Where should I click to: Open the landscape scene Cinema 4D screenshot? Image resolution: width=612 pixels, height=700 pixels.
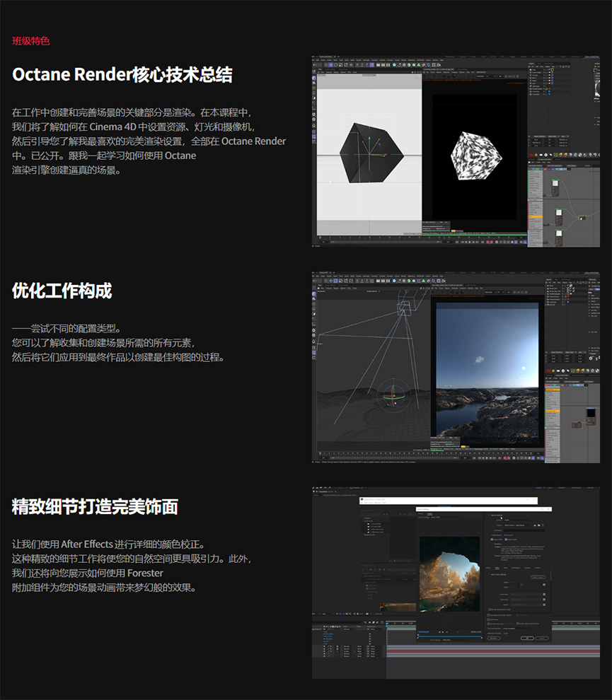456,368
